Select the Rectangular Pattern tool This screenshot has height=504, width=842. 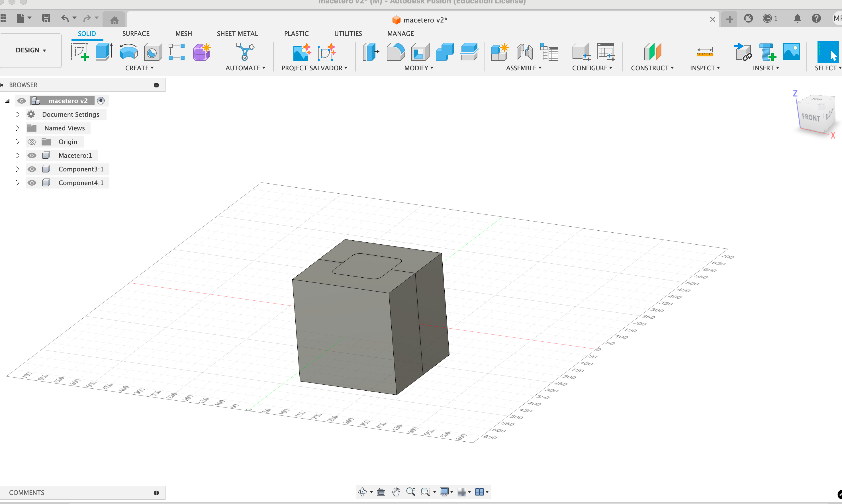click(x=177, y=52)
